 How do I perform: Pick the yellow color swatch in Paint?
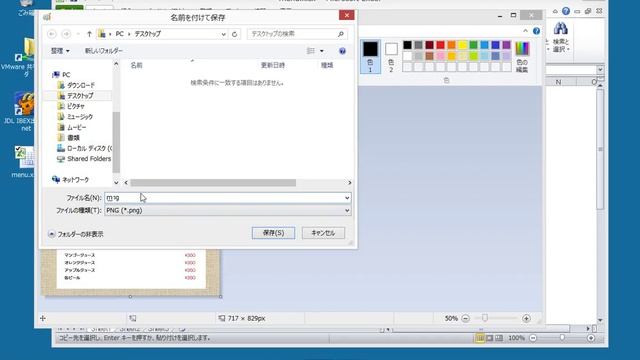click(462, 45)
